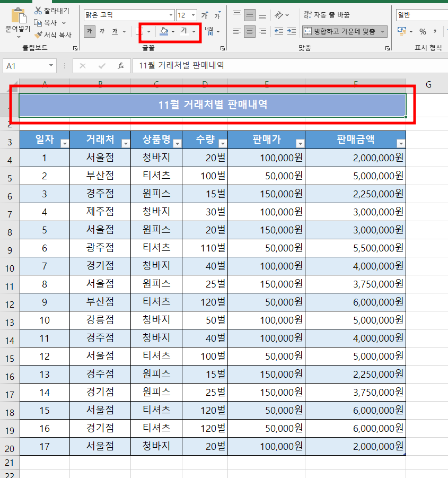Click the phonetic guide 내천 icon
448x478 pixels.
pos(209,31)
